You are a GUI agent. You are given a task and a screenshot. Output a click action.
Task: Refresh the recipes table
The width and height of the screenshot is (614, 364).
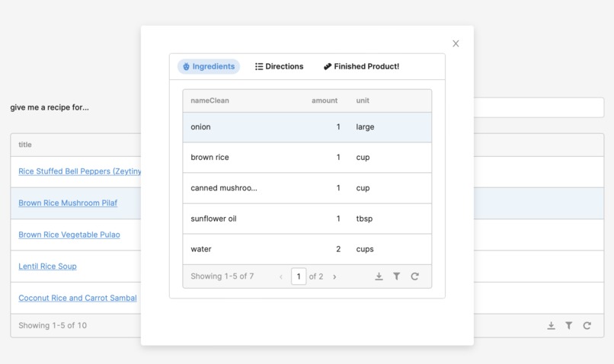coord(587,326)
